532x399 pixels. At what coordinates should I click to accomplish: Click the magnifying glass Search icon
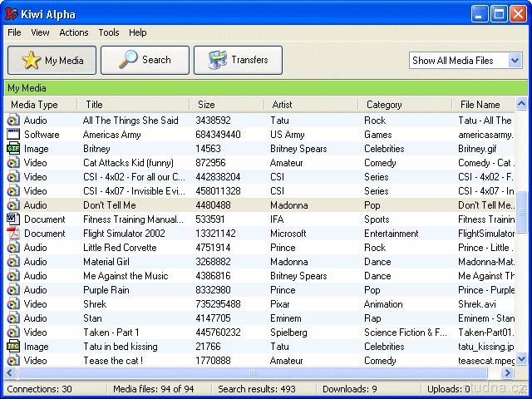pyautogui.click(x=129, y=60)
